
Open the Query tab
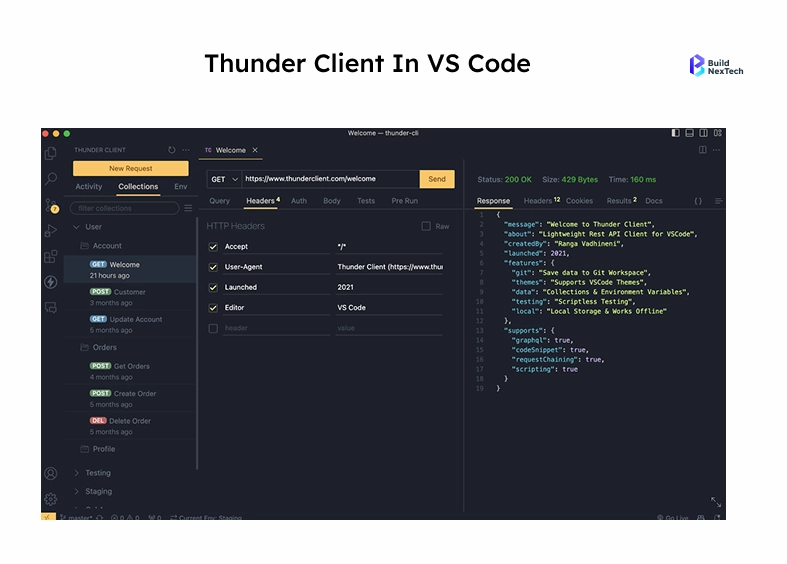click(219, 201)
